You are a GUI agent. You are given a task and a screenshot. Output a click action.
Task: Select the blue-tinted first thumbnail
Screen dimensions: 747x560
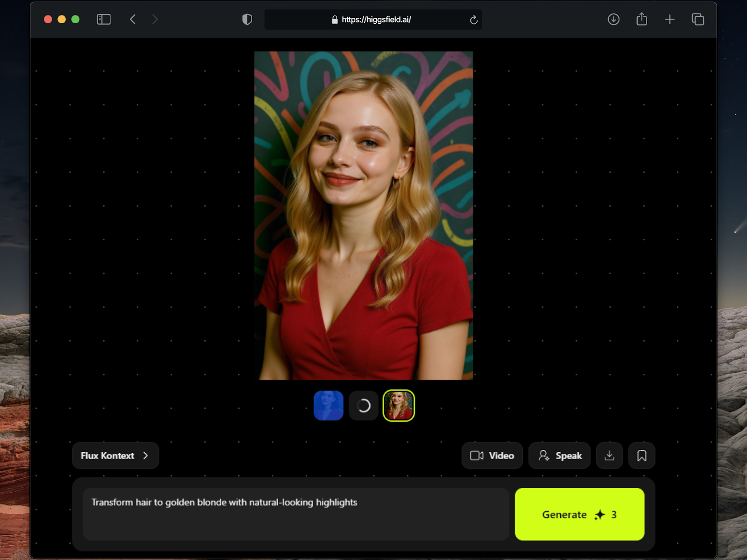329,406
